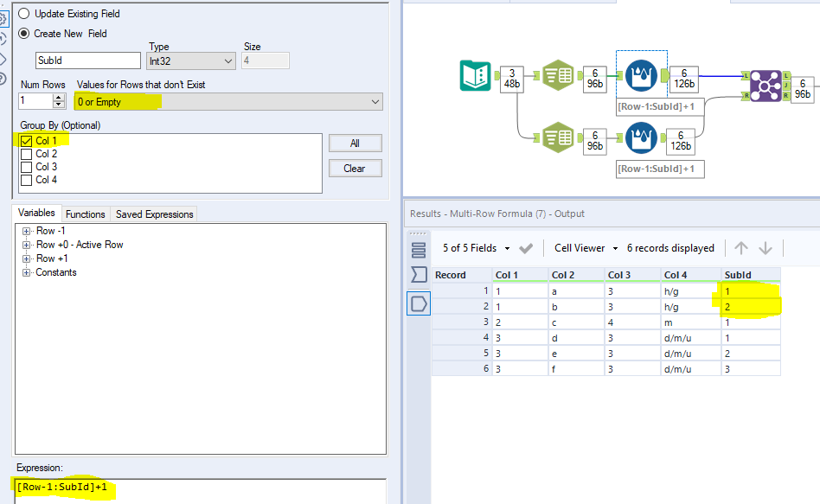This screenshot has height=504, width=820.
Task: Open the Values for Rows that don't Exist dropdown
Action: (228, 102)
